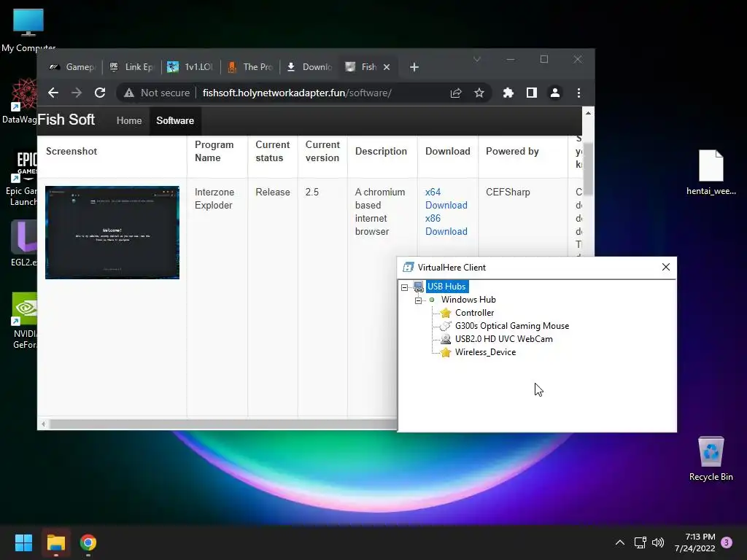Show hidden system tray icons
This screenshot has width=747, height=560.
[x=620, y=542]
